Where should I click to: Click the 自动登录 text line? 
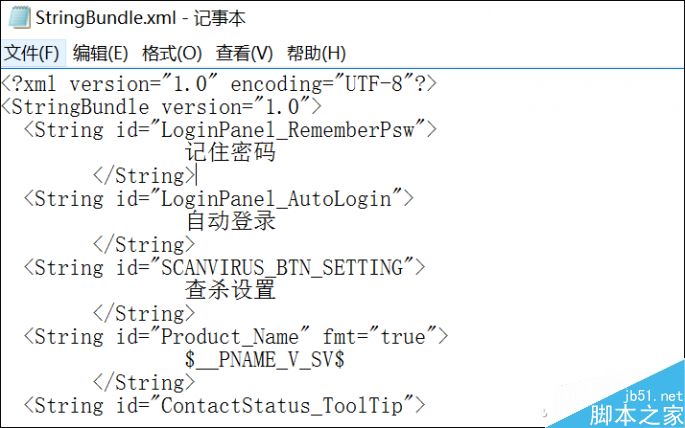click(x=231, y=221)
